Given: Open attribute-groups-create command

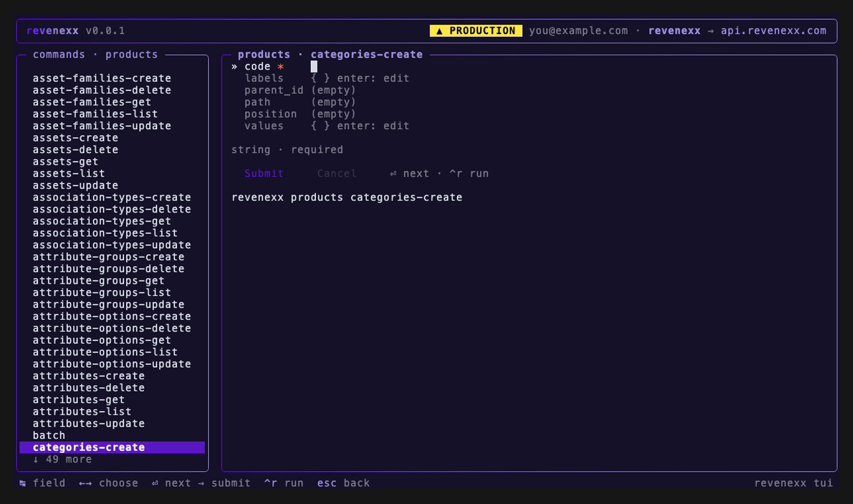Looking at the screenshot, I should pyautogui.click(x=109, y=257).
